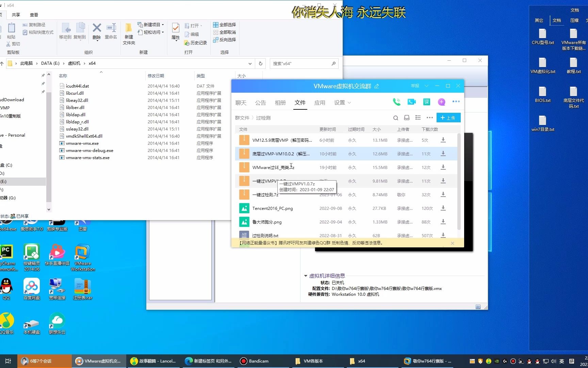Image resolution: width=588 pixels, height=368 pixels.
Task: Expand the address bar dropdown arrow
Action: (250, 63)
